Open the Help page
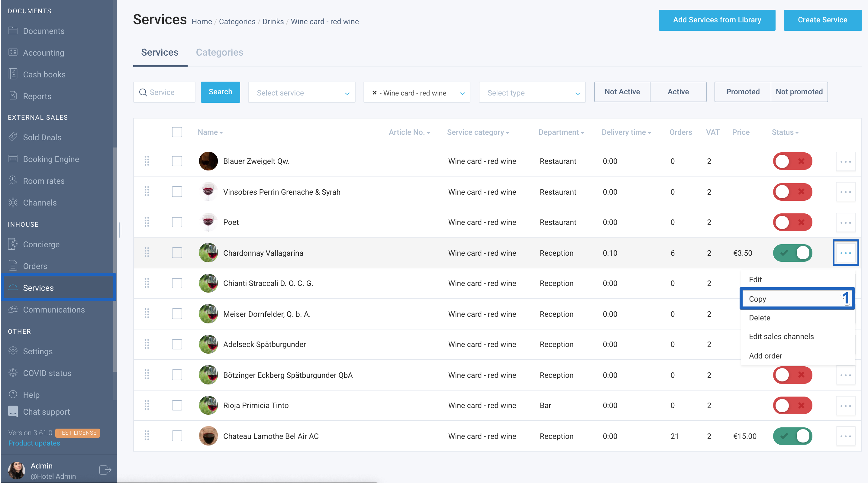Screen dimensions: 868x483 (31, 394)
